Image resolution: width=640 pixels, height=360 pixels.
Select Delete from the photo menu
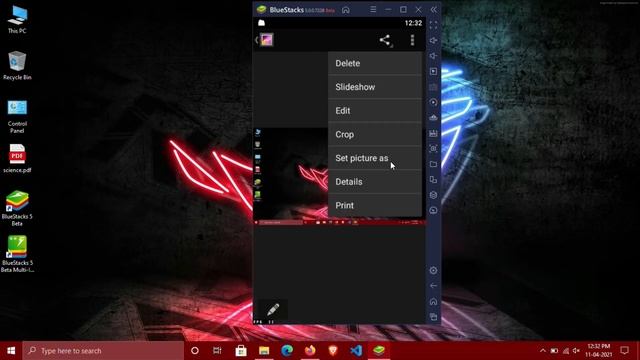375,63
